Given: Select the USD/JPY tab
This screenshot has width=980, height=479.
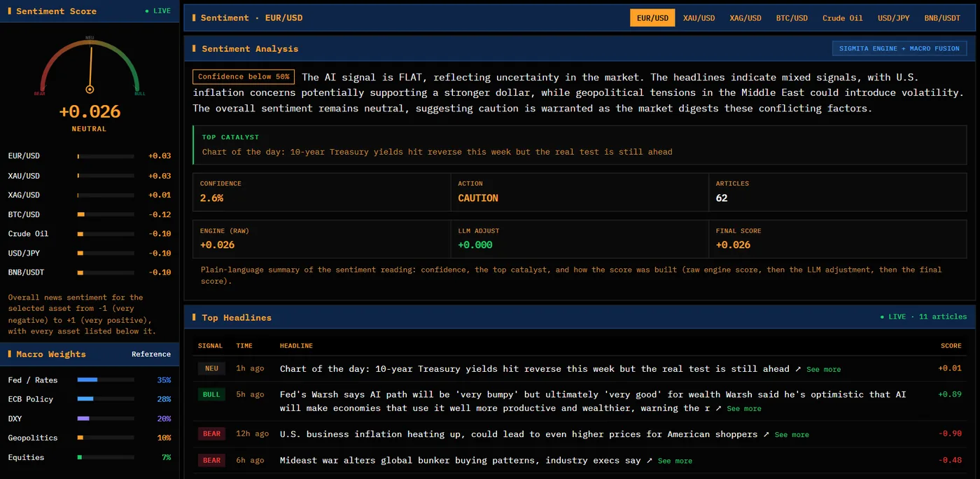Looking at the screenshot, I should (x=893, y=18).
